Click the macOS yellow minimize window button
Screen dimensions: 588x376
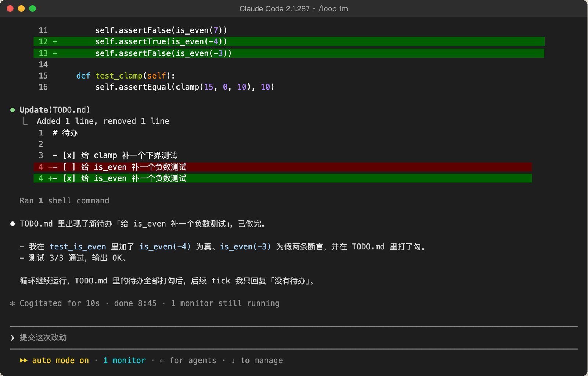click(x=21, y=8)
